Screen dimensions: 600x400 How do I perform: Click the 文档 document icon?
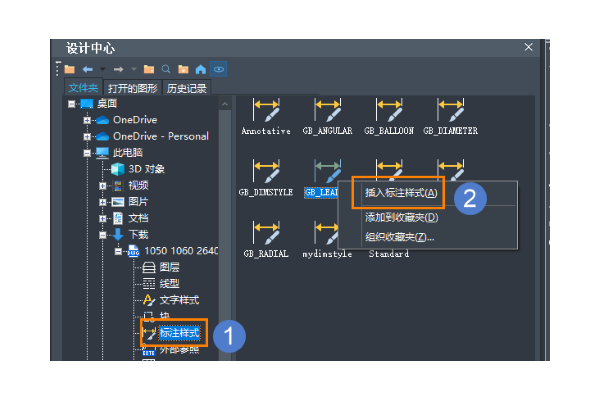[x=118, y=219]
